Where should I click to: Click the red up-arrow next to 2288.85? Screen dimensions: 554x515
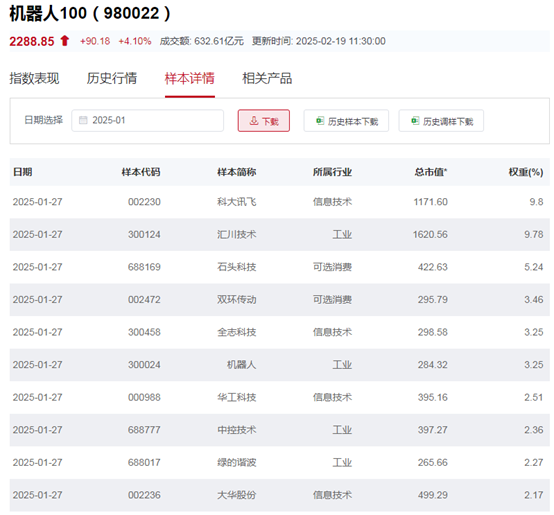point(64,41)
